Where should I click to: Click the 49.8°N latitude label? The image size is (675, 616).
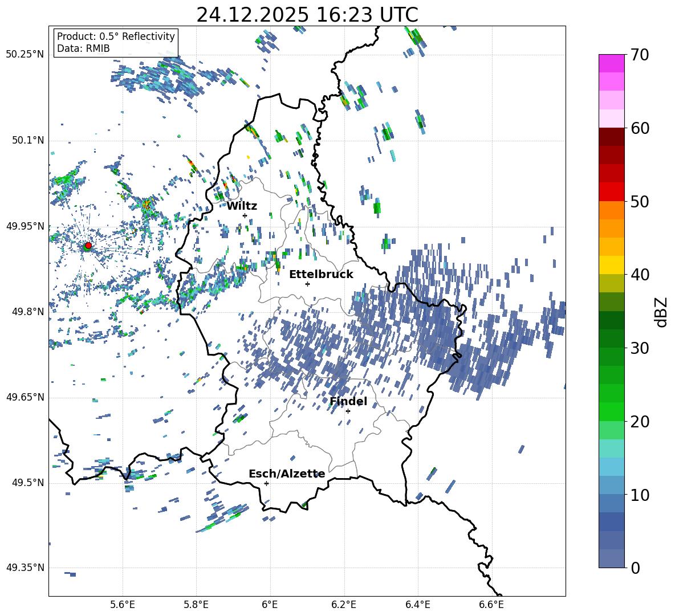27,312
